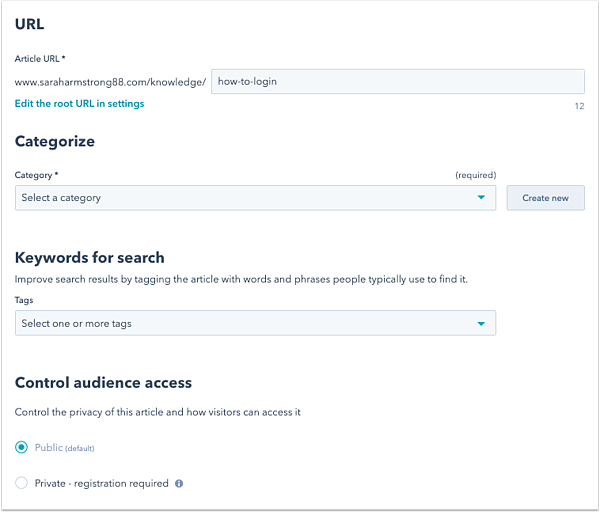This screenshot has height=512, width=600.
Task: Click the URL section heading
Action: (x=29, y=24)
